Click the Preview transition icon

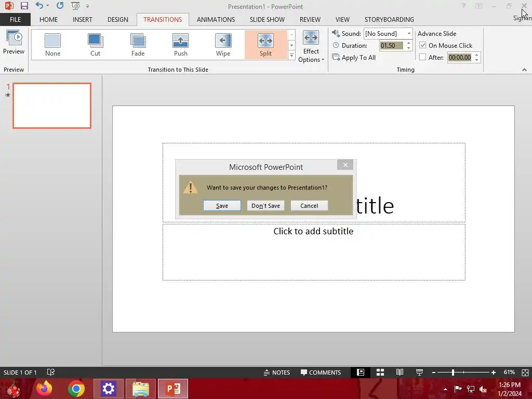14,43
